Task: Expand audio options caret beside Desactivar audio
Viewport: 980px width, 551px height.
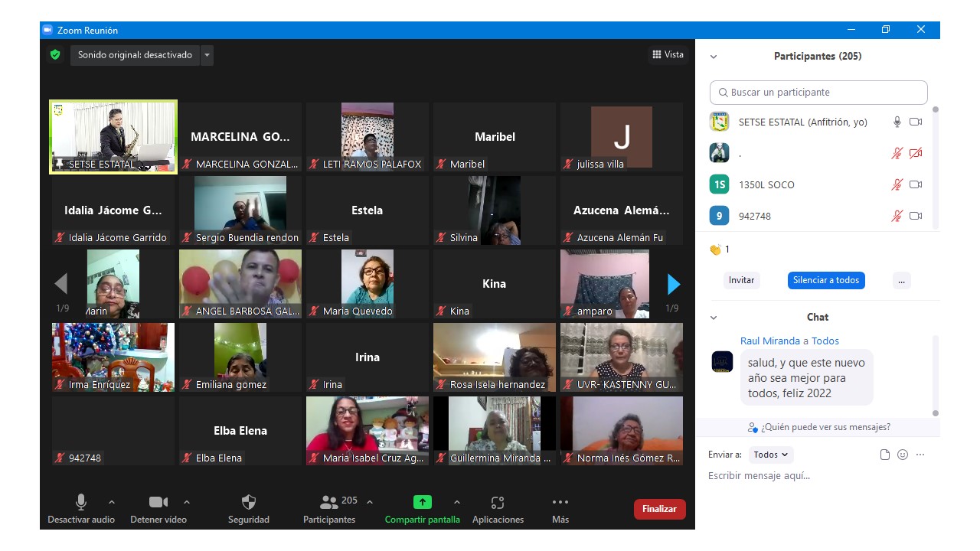Action: [x=112, y=502]
